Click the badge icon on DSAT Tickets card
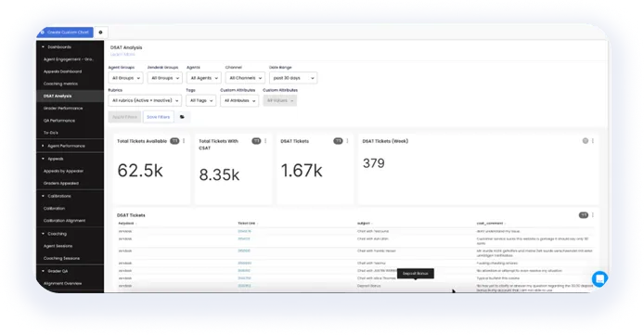644x335 pixels. coord(338,141)
